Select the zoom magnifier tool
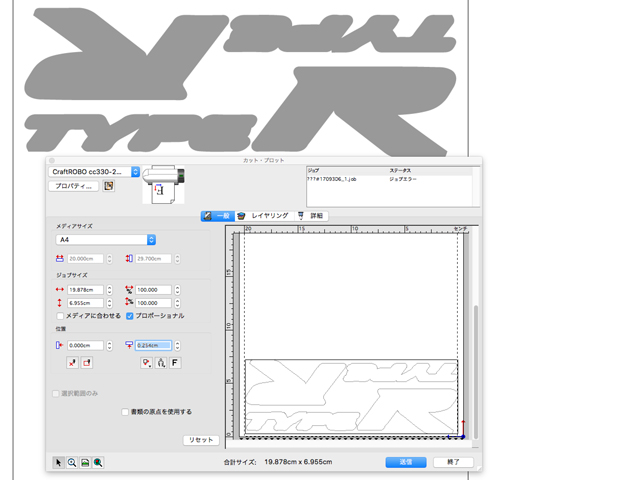The image size is (640, 480). (x=72, y=462)
